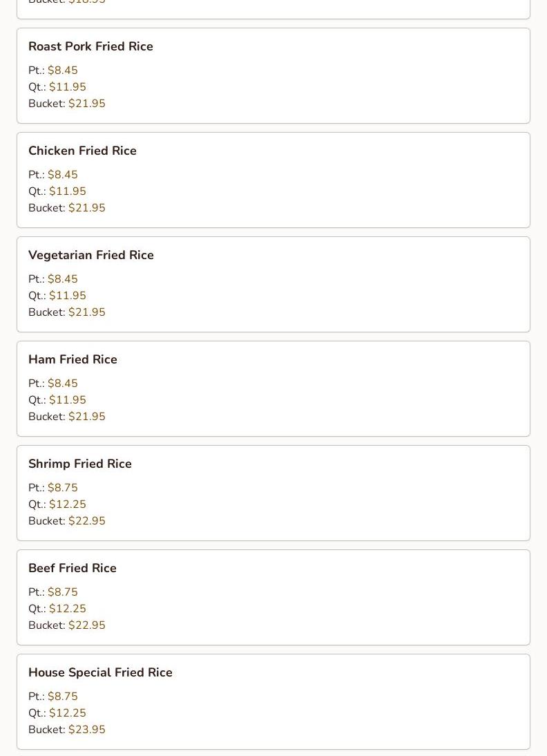Click Chicken Fried Rice bucket price
The height and width of the screenshot is (756, 547).
click(86, 208)
